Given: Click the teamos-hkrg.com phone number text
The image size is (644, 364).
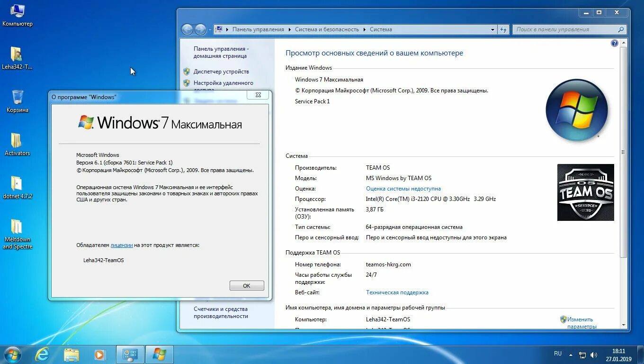Looking at the screenshot, I should point(388,264).
